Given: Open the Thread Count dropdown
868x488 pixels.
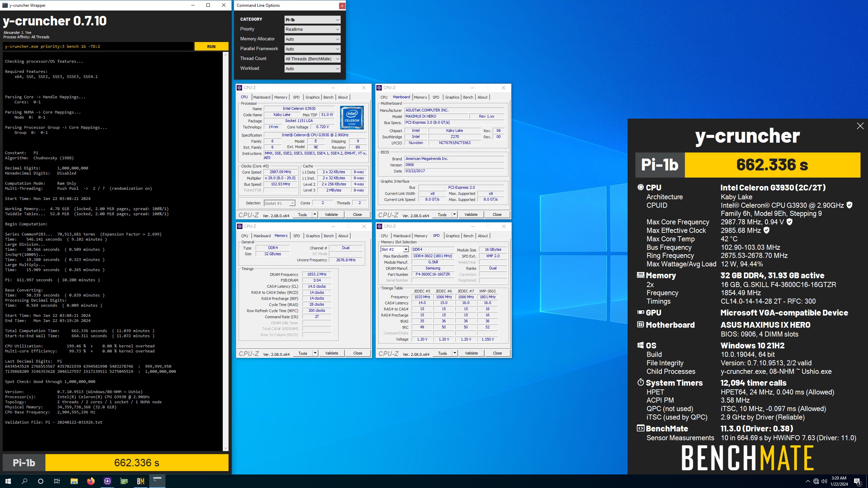Looking at the screenshot, I should 312,59.
